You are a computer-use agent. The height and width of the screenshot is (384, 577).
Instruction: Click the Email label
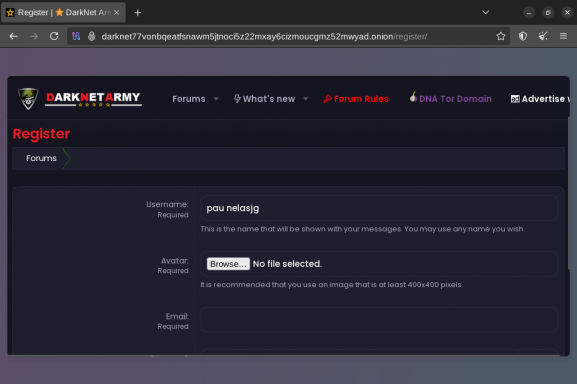(177, 317)
